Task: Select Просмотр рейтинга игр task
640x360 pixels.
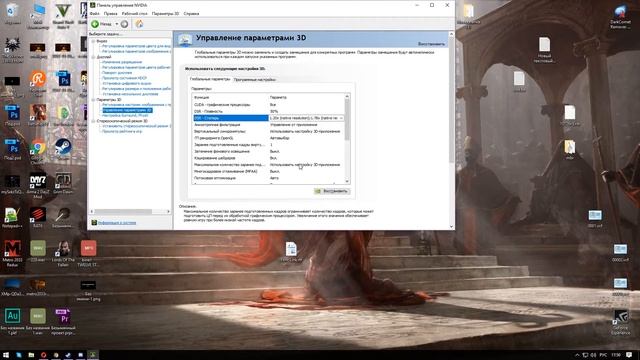Action: [x=122, y=131]
